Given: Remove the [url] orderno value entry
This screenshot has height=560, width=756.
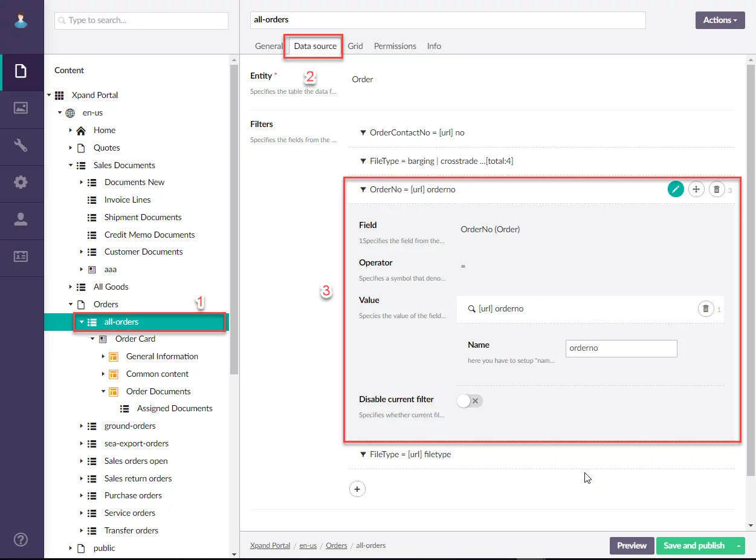Looking at the screenshot, I should pos(706,309).
